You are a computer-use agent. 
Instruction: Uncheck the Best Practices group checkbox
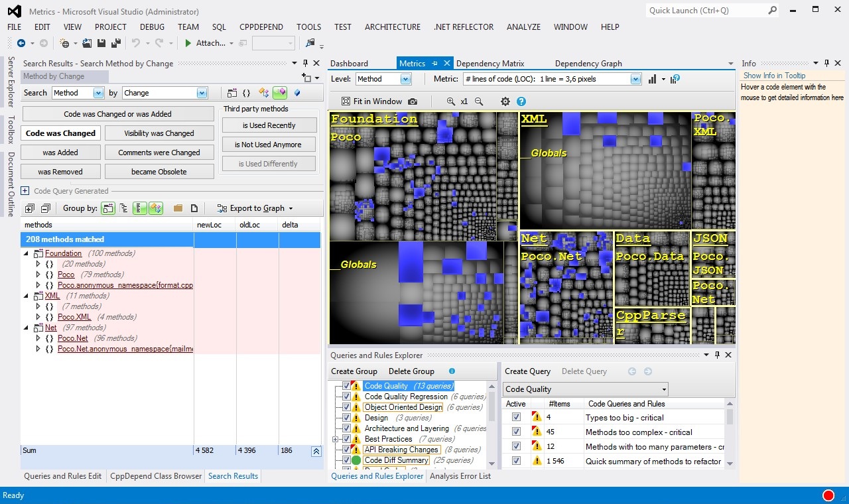click(346, 439)
